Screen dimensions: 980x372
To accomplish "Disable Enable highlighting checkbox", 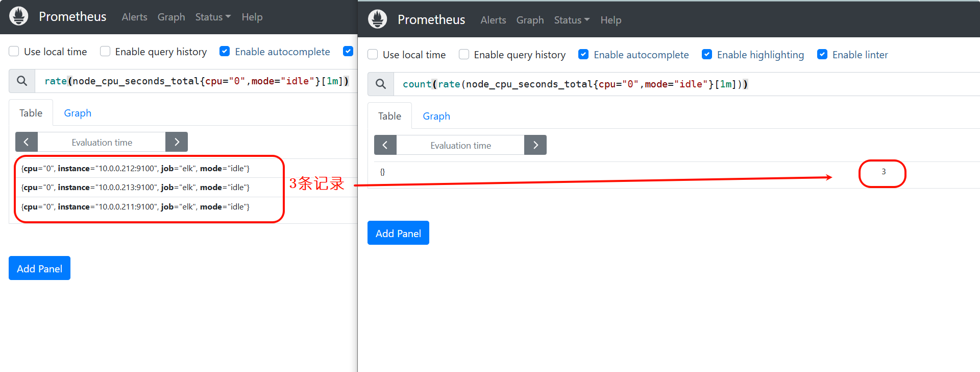I will [707, 54].
